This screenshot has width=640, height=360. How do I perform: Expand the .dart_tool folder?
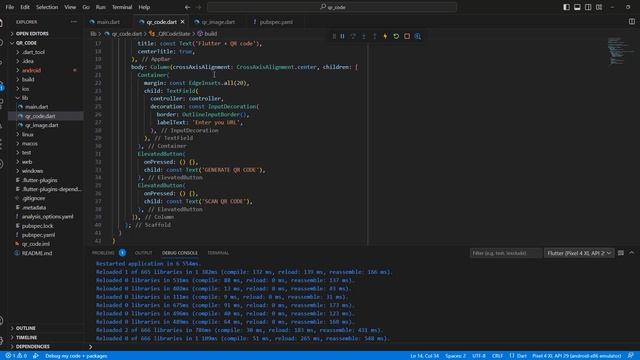(46, 52)
